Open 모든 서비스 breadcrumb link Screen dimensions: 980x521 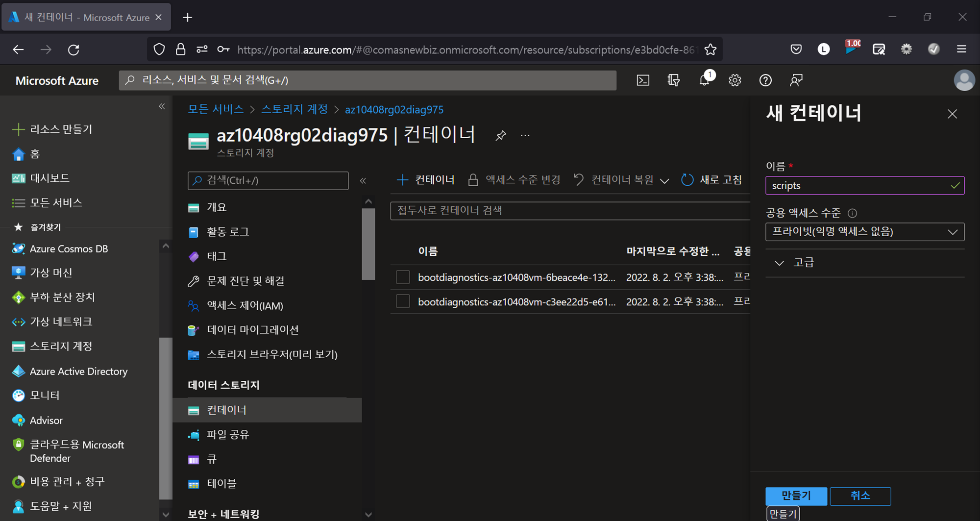[x=216, y=109]
